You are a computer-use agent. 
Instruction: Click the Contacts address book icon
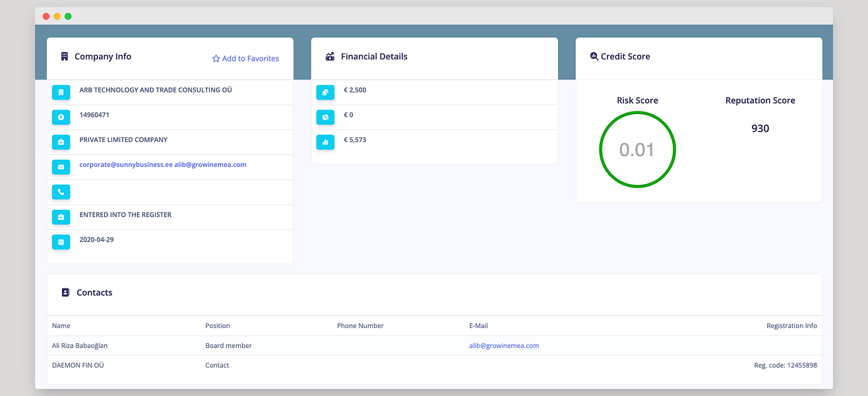coord(65,292)
